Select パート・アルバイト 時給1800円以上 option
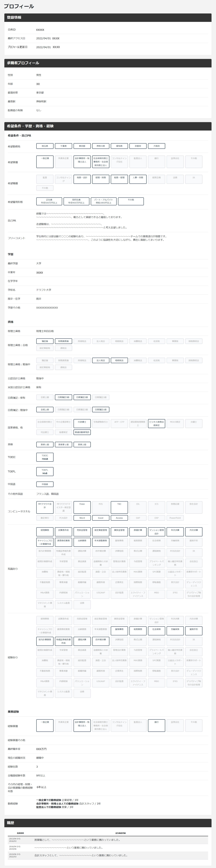The image size is (216, 868). click(104, 202)
